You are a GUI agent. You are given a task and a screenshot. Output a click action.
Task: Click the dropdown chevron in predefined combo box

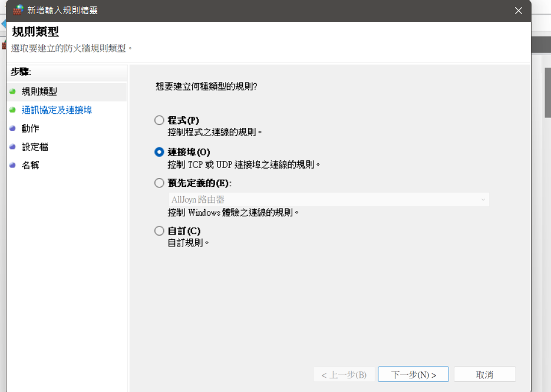tap(483, 200)
